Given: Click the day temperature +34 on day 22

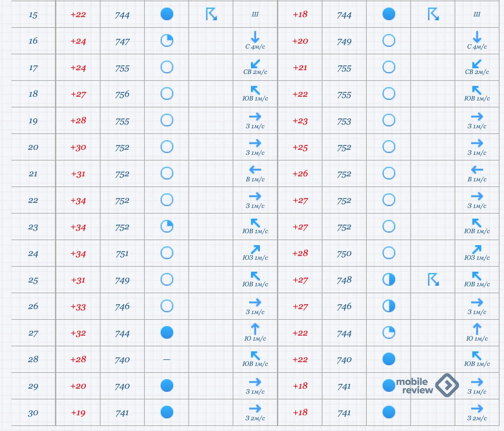Looking at the screenshot, I should (x=78, y=201).
